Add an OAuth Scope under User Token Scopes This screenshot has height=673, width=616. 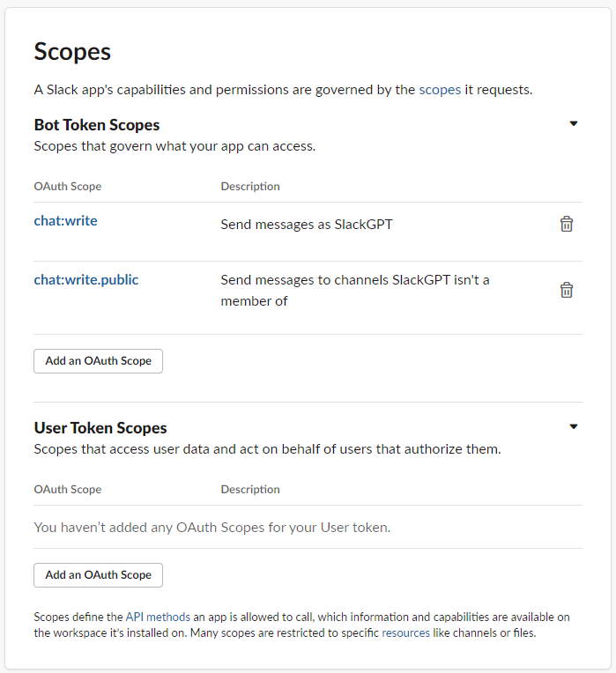click(98, 575)
